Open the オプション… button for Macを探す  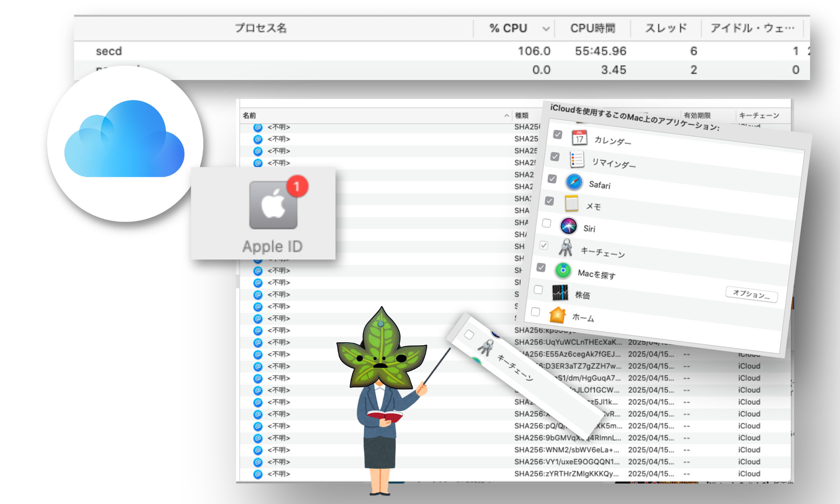coord(751,294)
